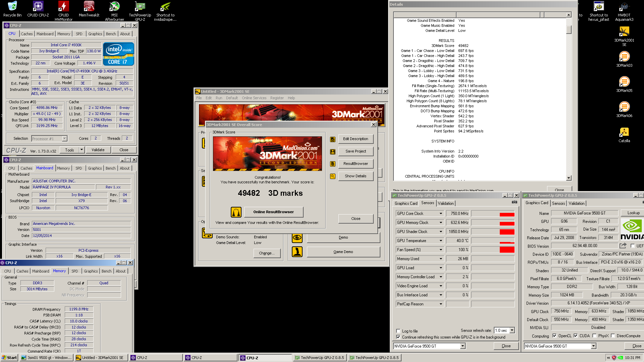Click the Validate button in CPU-Z

(x=98, y=150)
